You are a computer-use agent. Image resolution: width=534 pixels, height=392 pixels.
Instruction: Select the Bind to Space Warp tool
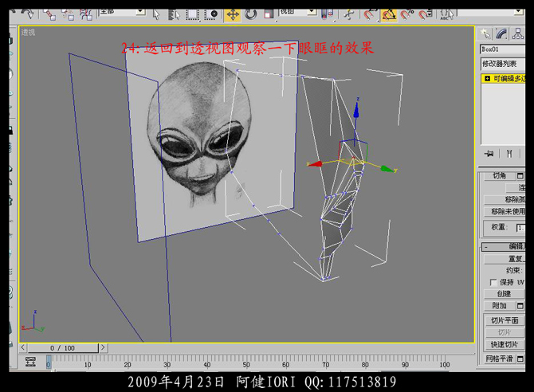[86, 14]
